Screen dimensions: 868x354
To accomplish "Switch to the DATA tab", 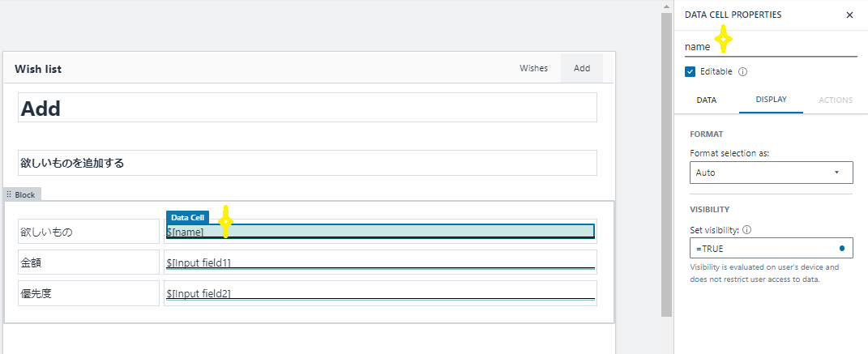I will pos(706,100).
